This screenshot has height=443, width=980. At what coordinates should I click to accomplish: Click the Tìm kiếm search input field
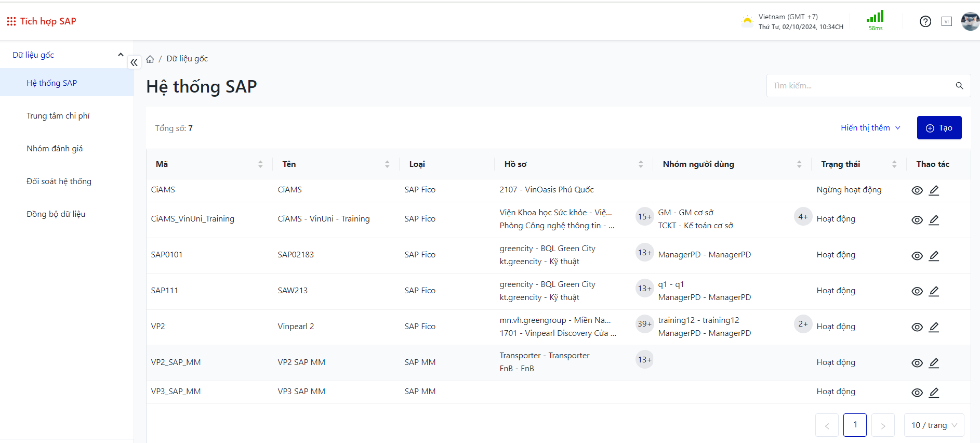(x=860, y=86)
